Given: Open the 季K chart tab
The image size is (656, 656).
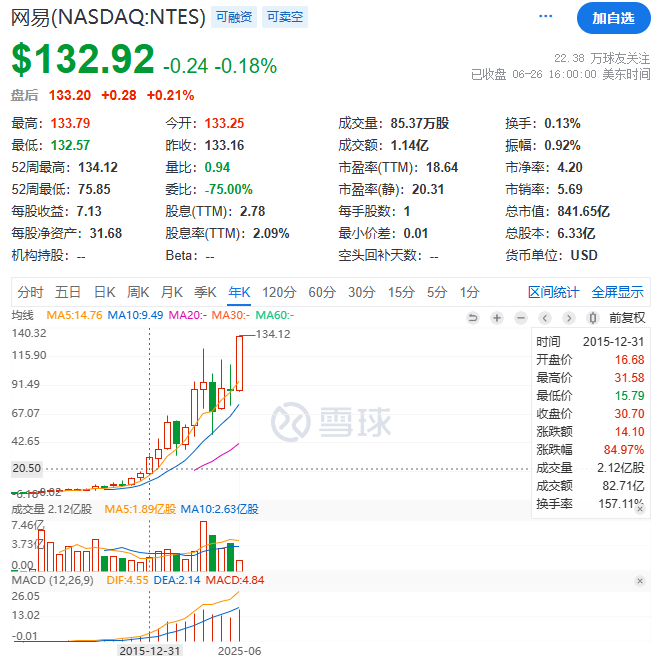Looking at the screenshot, I should tap(205, 292).
